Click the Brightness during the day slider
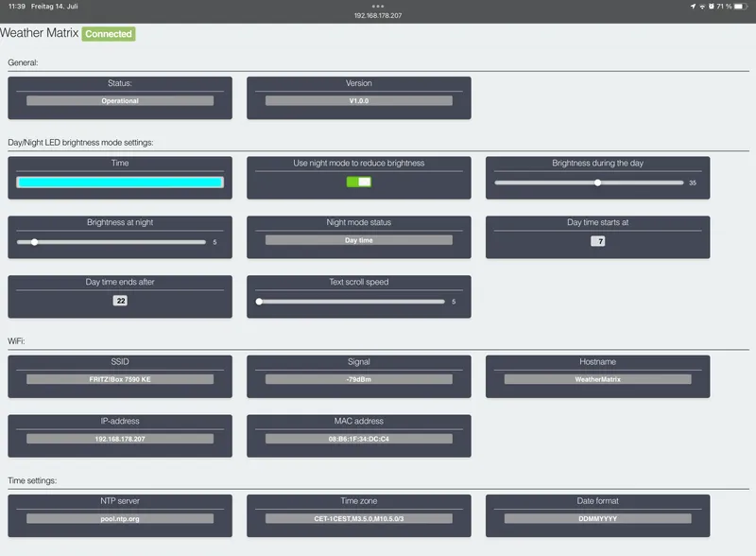 tap(589, 182)
